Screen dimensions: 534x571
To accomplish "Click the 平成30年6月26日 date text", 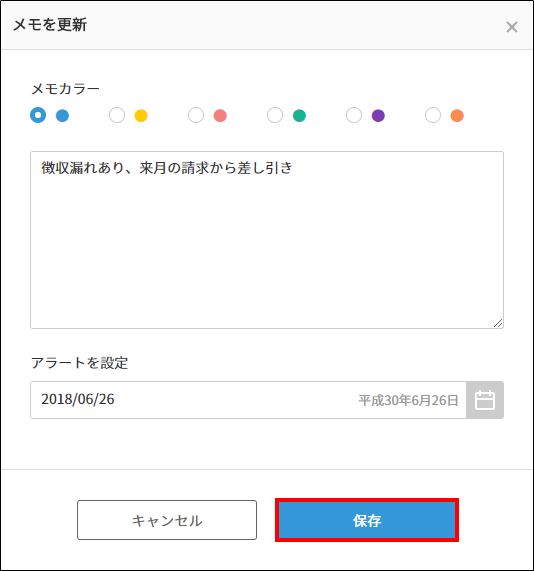I will point(408,400).
